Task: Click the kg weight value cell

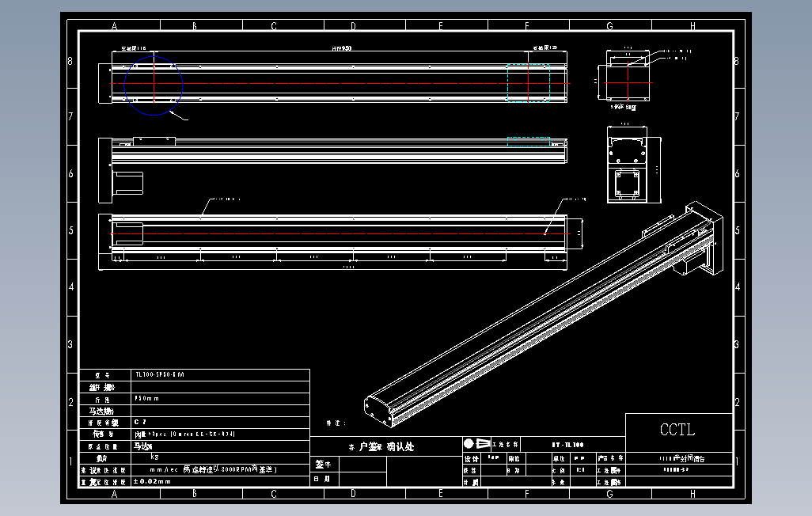Action: point(220,457)
